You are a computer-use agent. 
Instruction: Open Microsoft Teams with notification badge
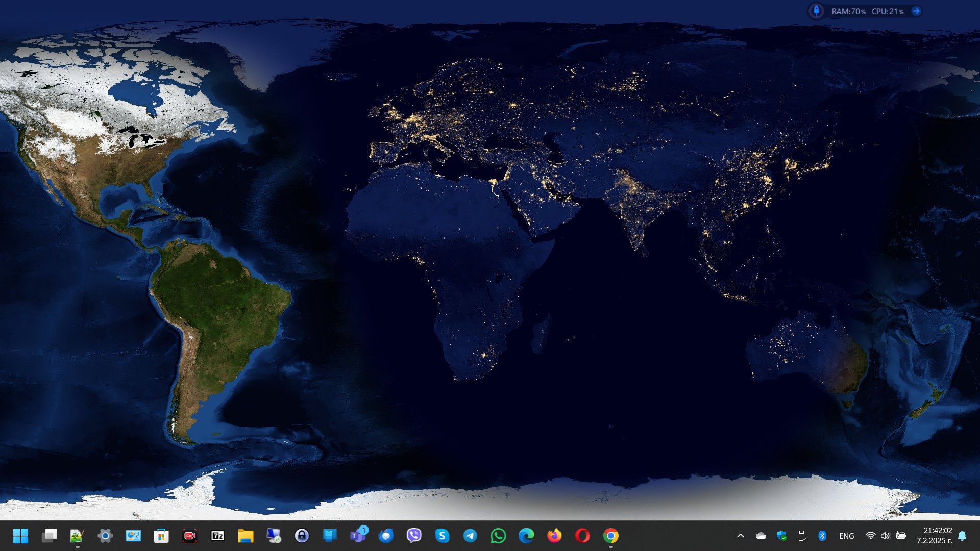click(358, 535)
